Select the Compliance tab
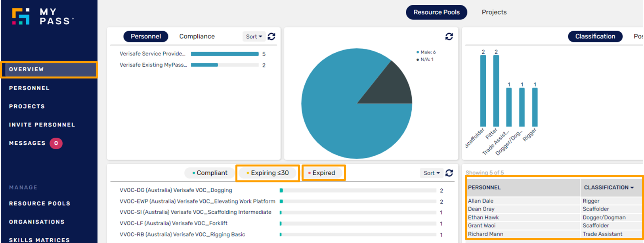The height and width of the screenshot is (243, 644). pyautogui.click(x=197, y=36)
